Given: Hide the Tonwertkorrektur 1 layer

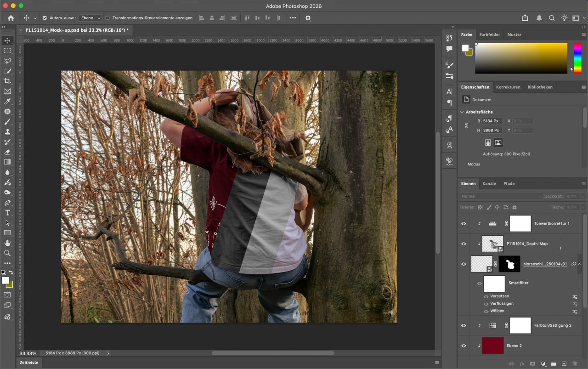Looking at the screenshot, I should coord(464,224).
